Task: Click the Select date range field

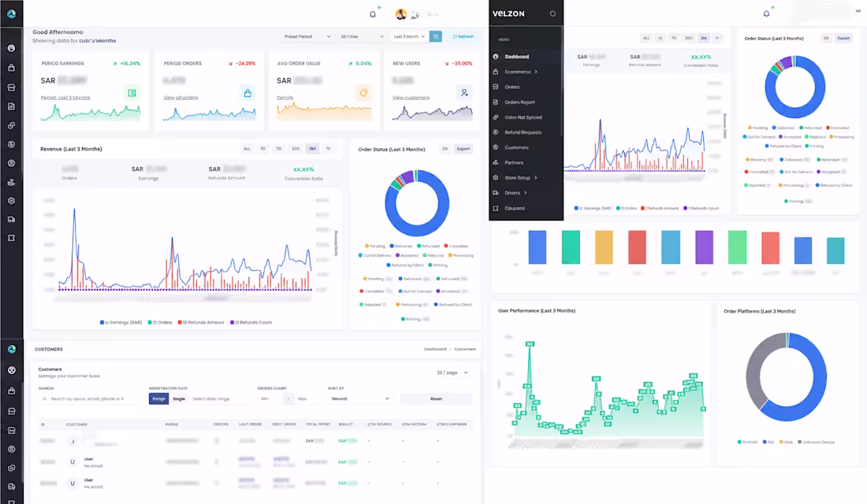Action: point(218,398)
